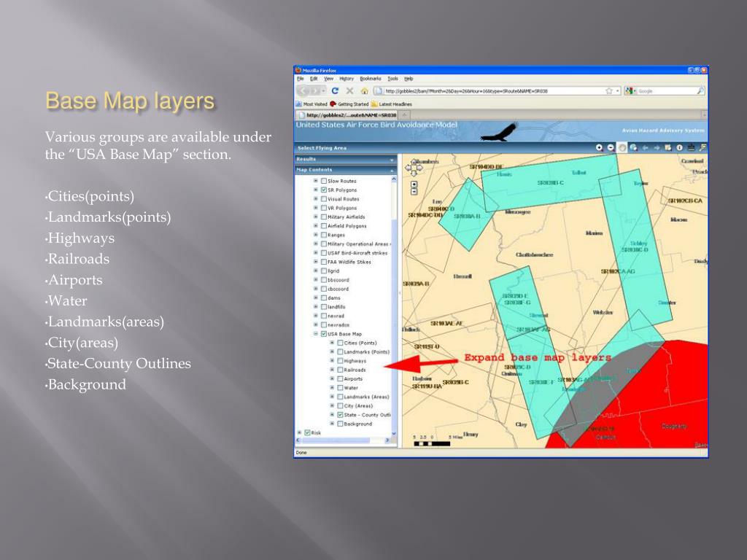Select the gobbles2 browser tab

[x=347, y=114]
